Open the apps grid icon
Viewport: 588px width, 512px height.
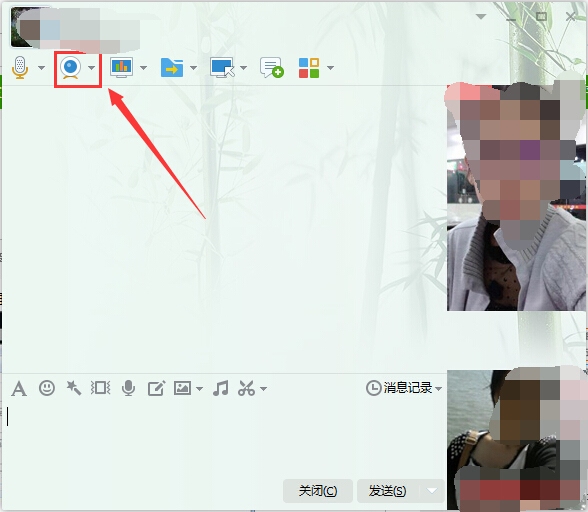[309, 68]
